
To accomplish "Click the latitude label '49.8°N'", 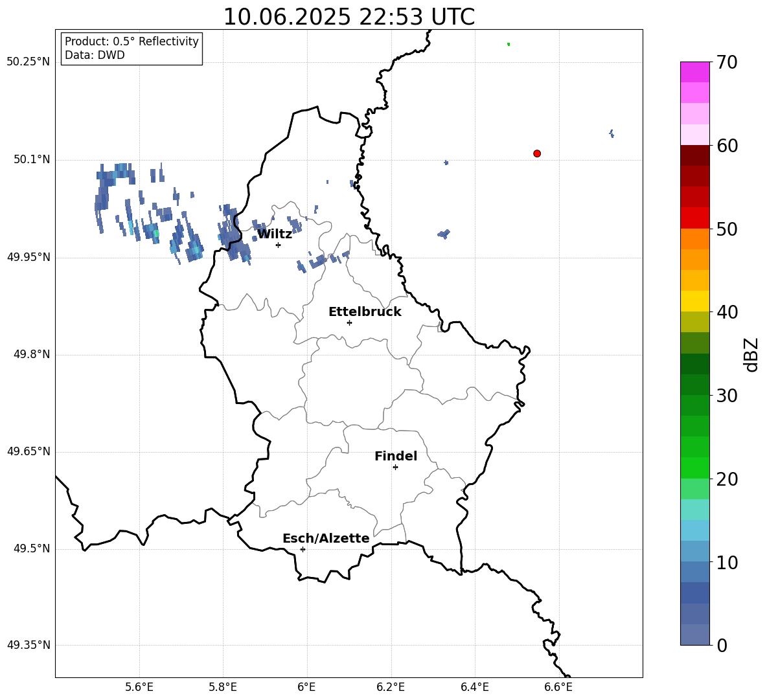I will tap(32, 354).
